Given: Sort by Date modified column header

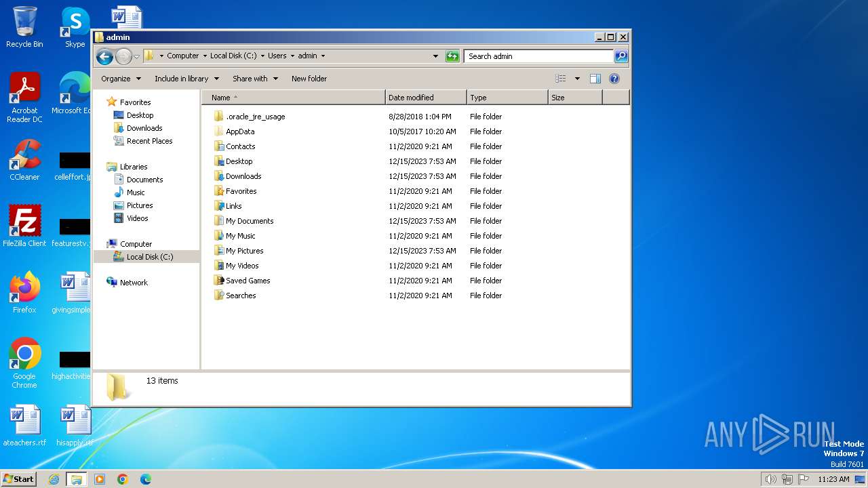Looking at the screenshot, I should click(x=426, y=98).
